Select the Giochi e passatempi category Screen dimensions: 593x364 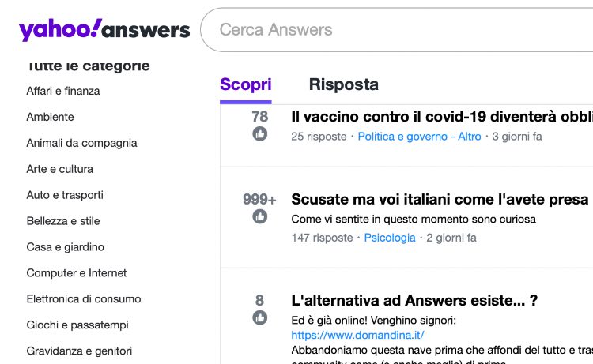click(77, 325)
